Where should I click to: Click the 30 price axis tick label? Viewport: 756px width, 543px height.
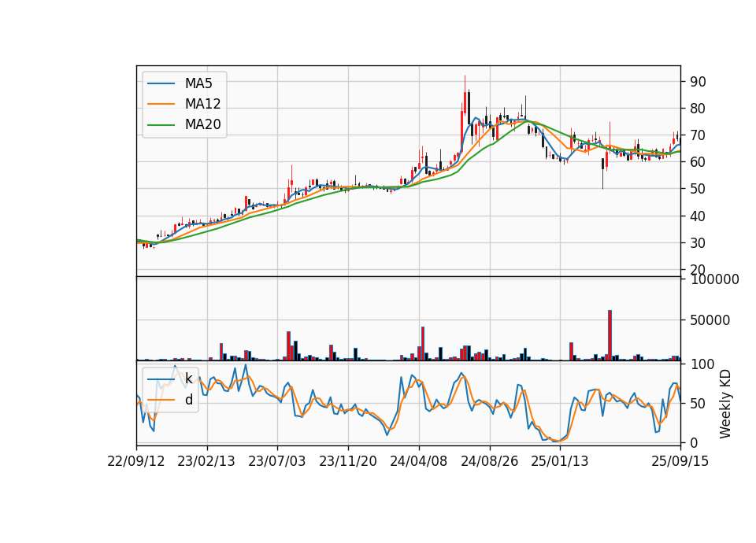point(699,243)
